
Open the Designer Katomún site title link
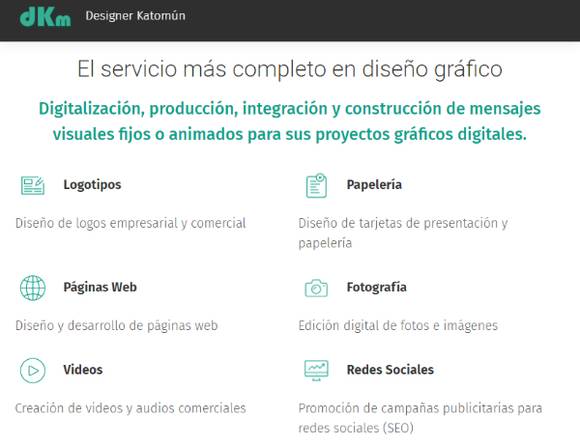click(x=135, y=16)
